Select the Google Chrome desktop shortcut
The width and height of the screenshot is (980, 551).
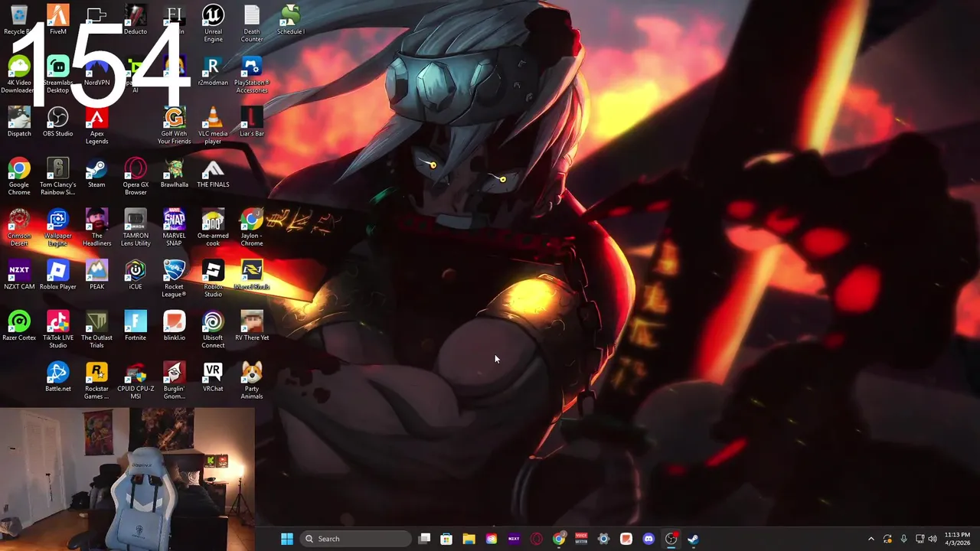click(18, 177)
